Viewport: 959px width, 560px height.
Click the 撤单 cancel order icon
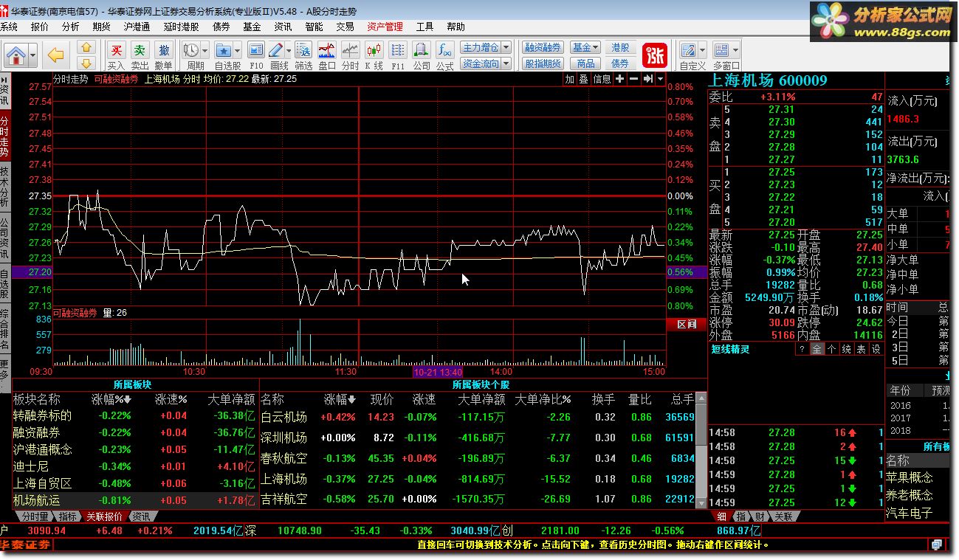click(164, 50)
